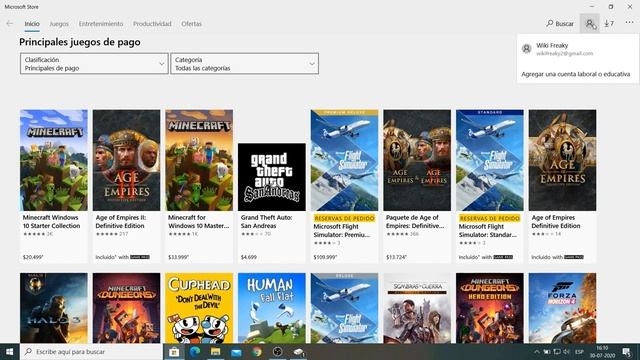Click Microsoft Store icon in taskbar
This screenshot has height=360, width=640.
pos(174,351)
